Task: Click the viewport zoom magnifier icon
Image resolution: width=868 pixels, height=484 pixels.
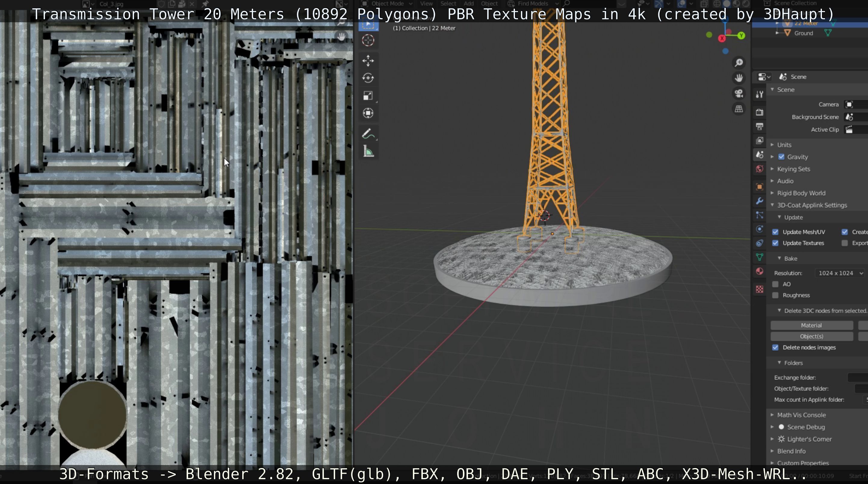Action: 739,63
